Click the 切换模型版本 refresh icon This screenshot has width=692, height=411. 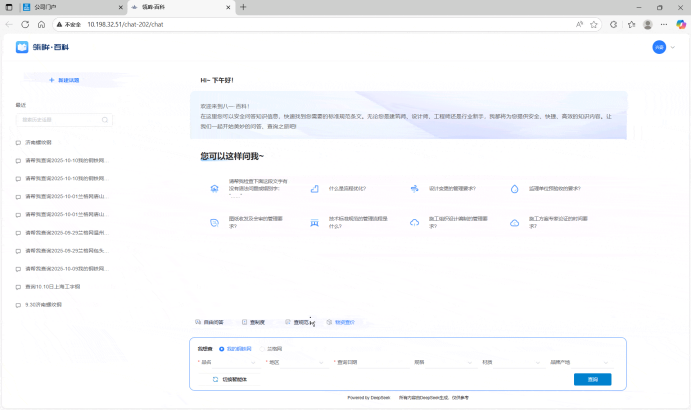click(215, 379)
